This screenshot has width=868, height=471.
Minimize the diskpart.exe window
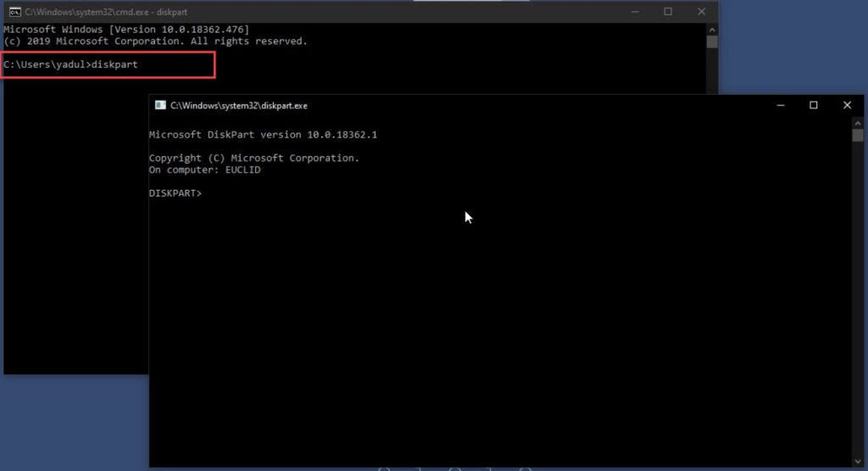[x=781, y=105]
